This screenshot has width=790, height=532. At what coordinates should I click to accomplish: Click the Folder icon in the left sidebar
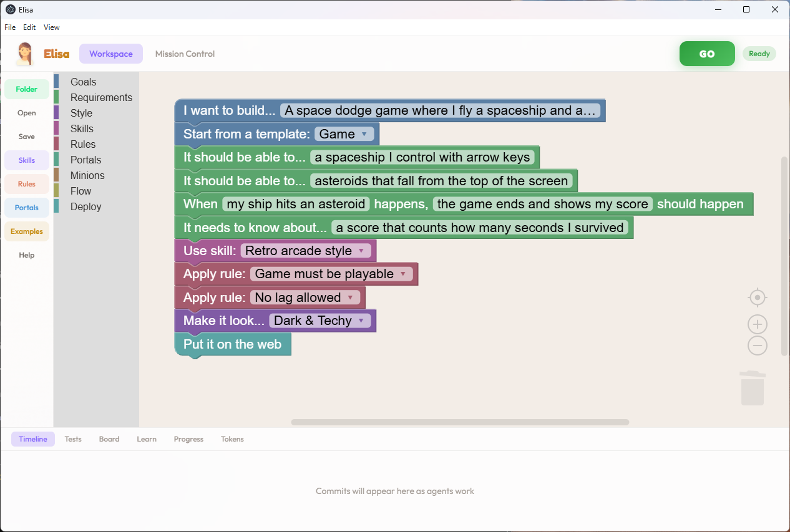click(x=26, y=89)
